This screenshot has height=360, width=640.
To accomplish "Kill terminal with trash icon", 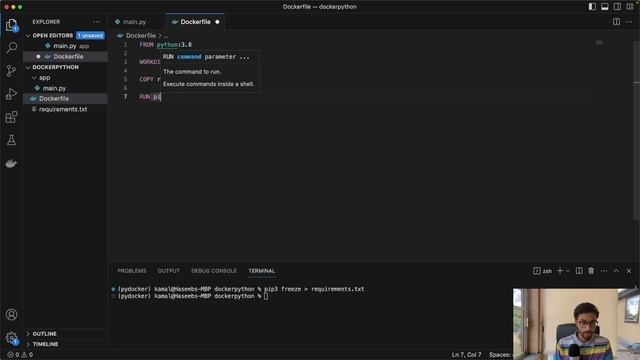I will tap(591, 271).
